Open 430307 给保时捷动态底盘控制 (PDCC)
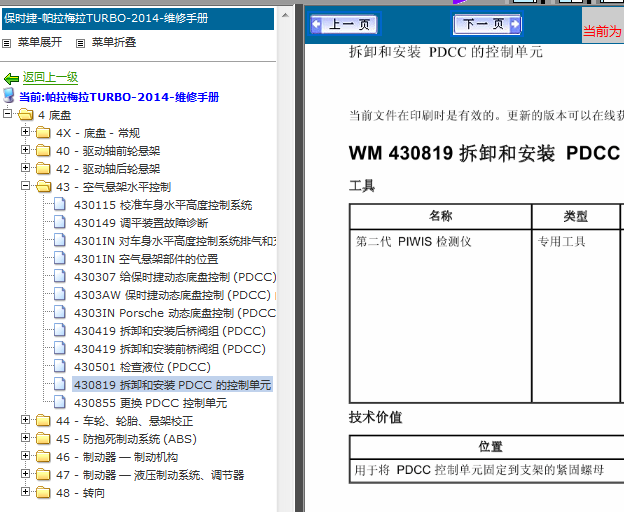 coord(175,277)
